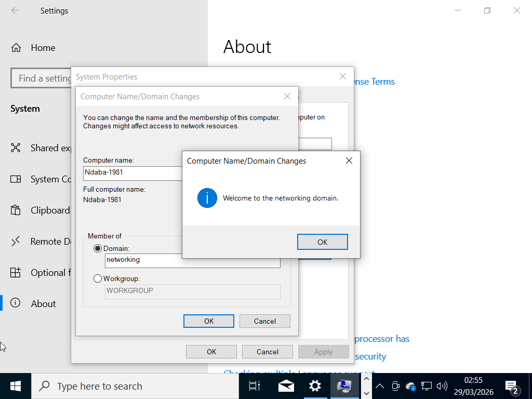Open Task View from the taskbar
This screenshot has width=532, height=399.
(x=254, y=386)
